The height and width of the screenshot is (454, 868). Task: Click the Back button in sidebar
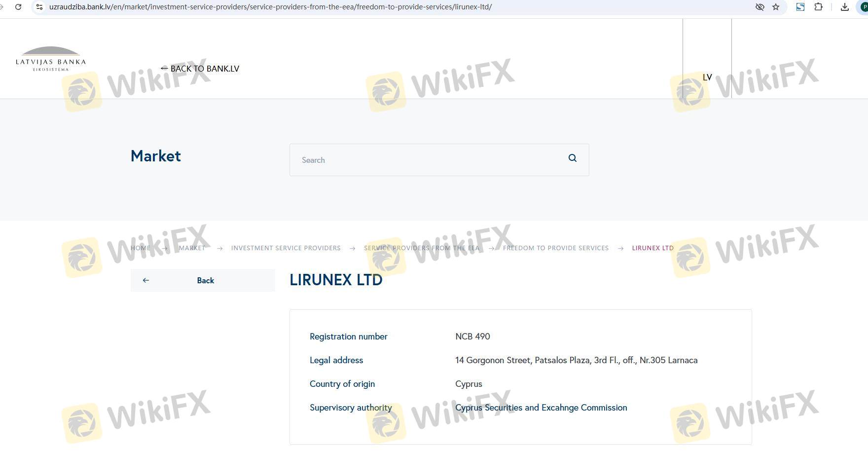click(x=203, y=280)
